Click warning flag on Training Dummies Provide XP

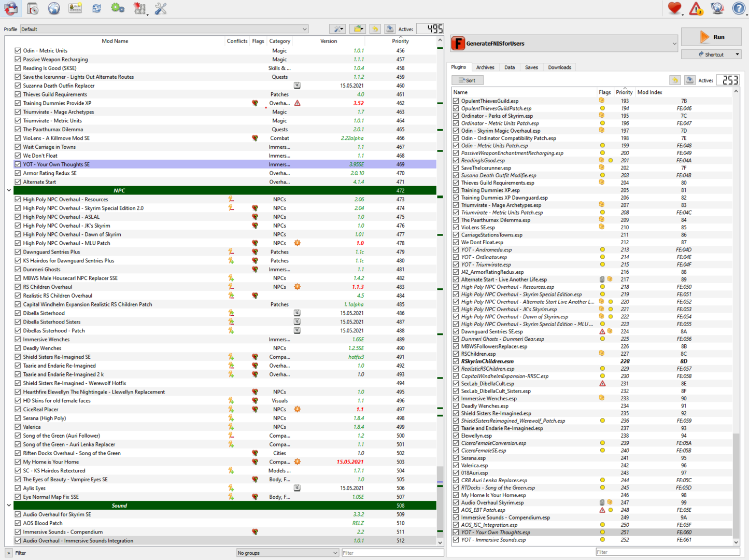[x=298, y=103]
